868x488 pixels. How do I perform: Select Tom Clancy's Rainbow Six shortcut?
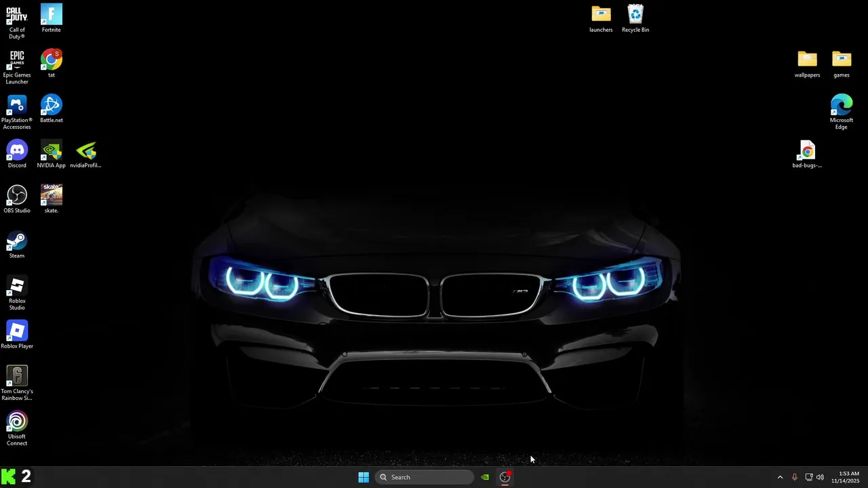[17, 384]
